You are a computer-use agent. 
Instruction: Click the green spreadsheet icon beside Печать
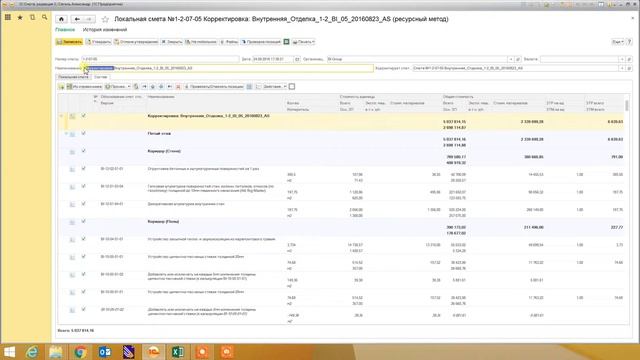(x=287, y=42)
